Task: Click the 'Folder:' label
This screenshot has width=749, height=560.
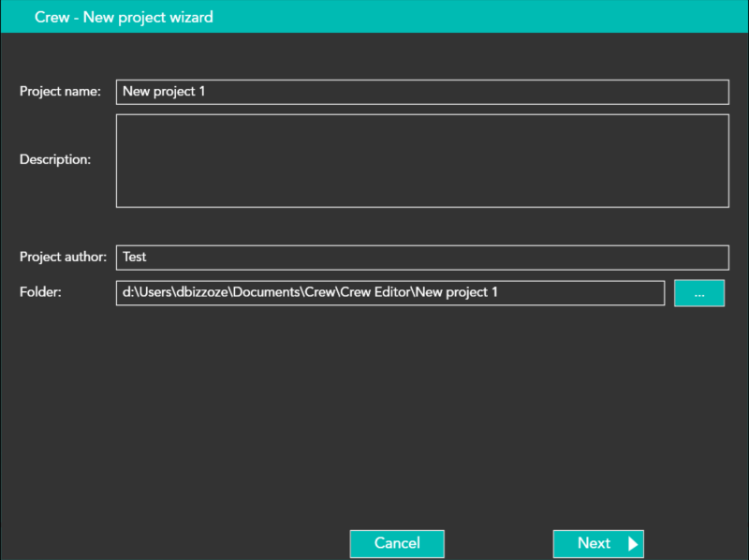Action: (40, 293)
